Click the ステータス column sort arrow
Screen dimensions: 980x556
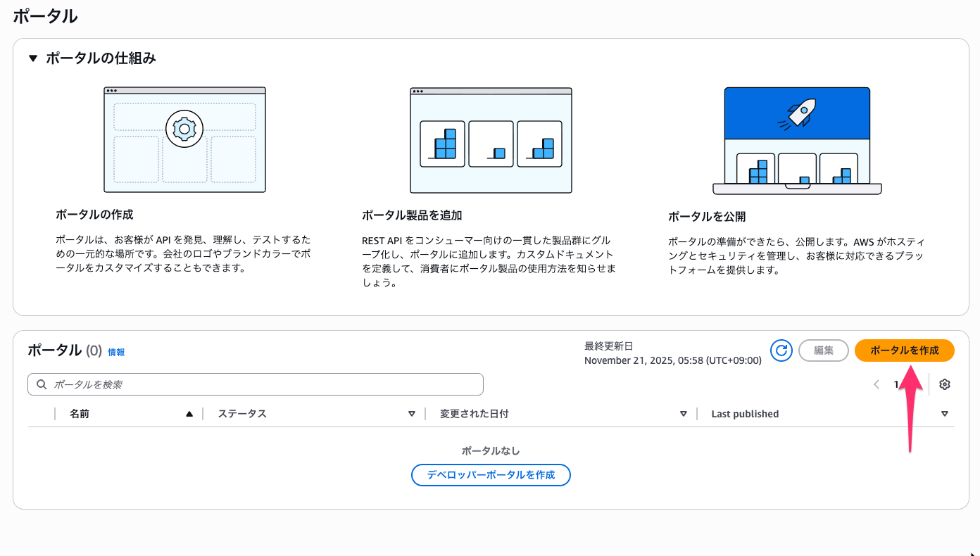click(x=412, y=414)
